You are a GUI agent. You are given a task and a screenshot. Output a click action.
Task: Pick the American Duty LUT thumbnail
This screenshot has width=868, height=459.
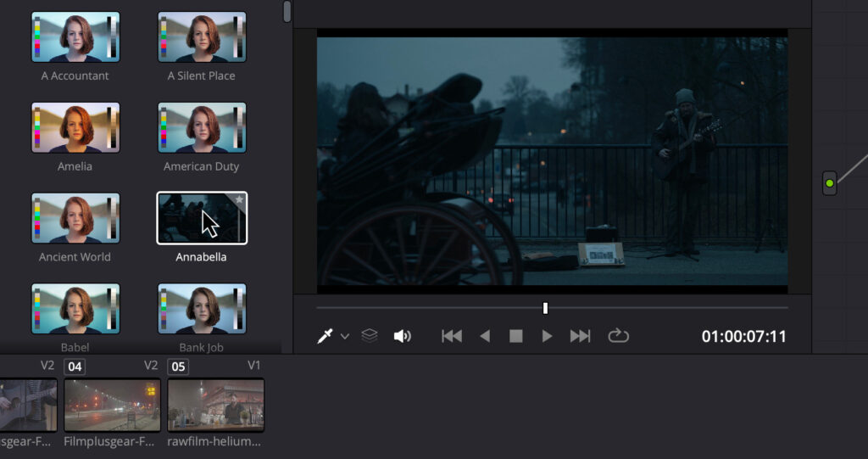click(202, 127)
